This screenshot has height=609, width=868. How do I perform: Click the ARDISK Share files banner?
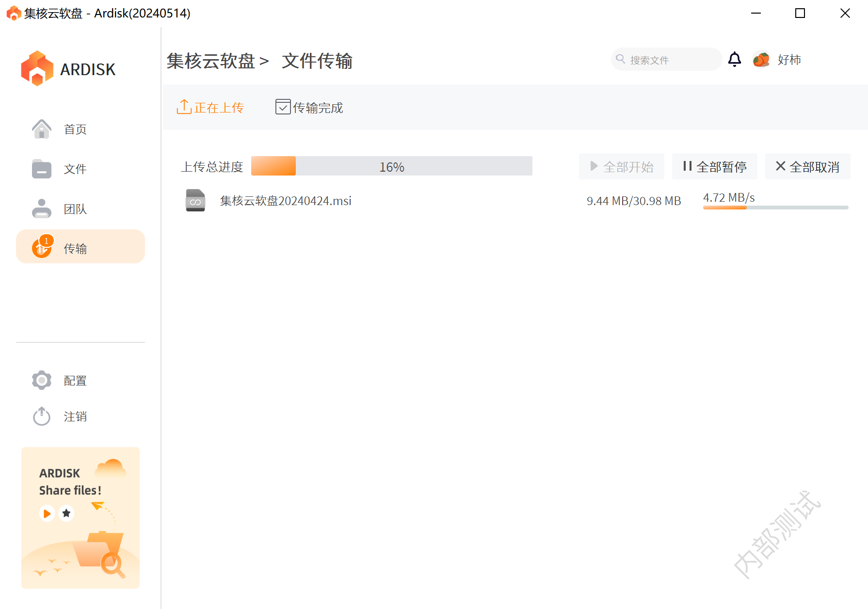coord(80,518)
